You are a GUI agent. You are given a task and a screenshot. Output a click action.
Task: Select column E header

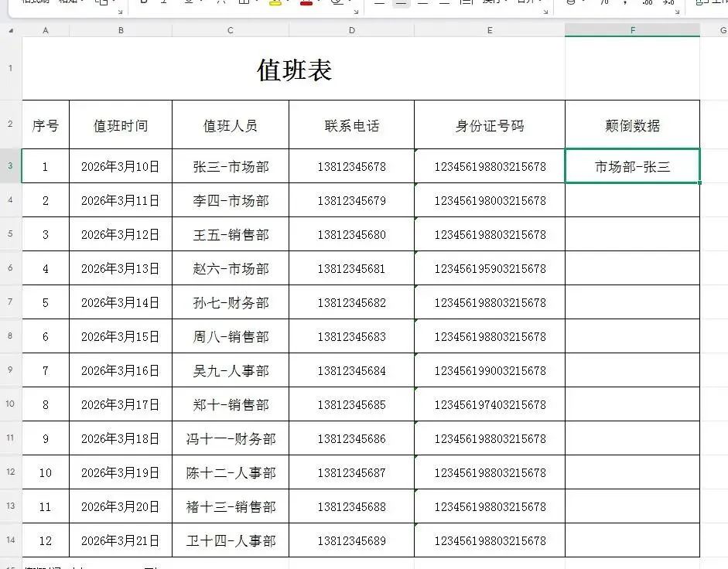pyautogui.click(x=490, y=30)
